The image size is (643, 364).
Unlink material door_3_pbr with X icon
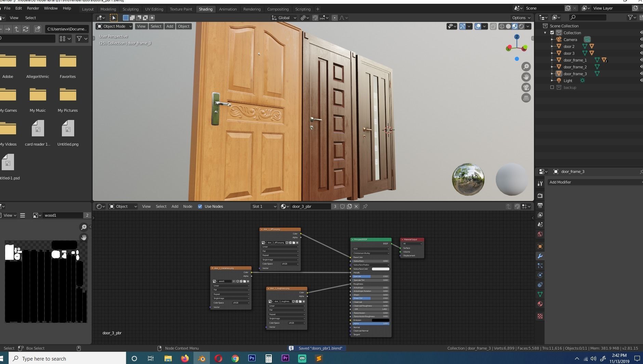[x=356, y=206]
